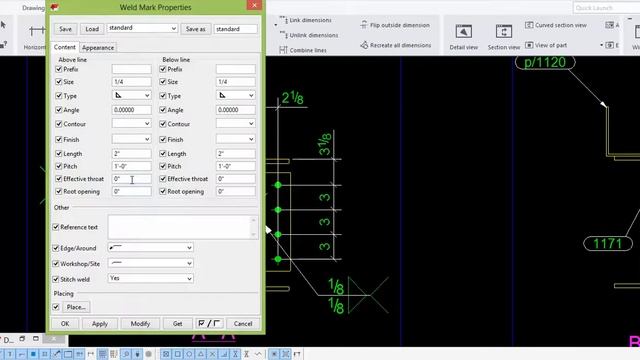Screen dimensions: 640x360
Task: Choose View of part command
Action: tap(546, 45)
